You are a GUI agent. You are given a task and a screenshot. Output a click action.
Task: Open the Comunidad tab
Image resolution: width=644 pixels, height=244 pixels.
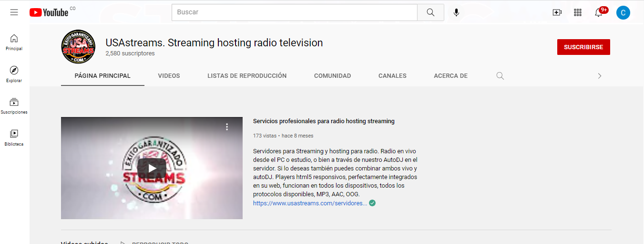click(x=332, y=76)
